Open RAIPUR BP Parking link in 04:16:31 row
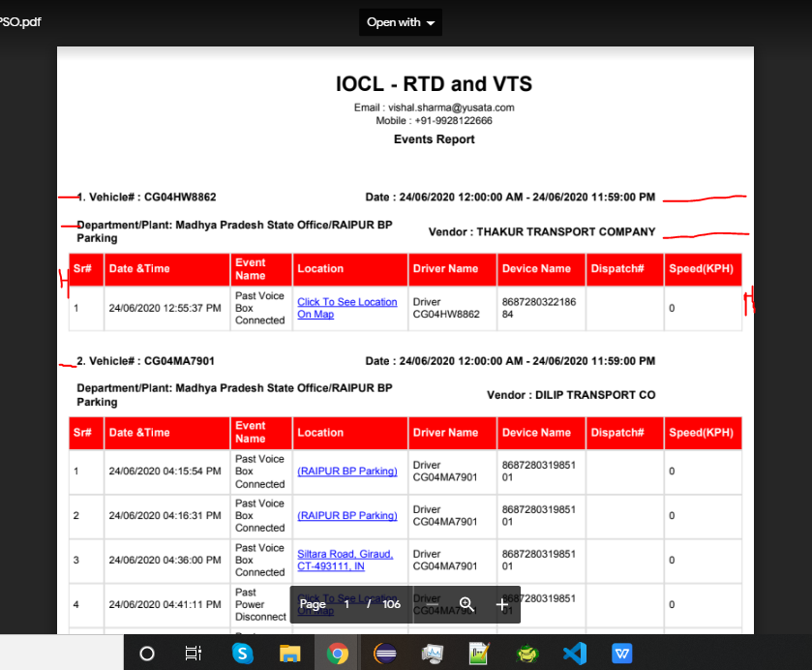Viewport: 812px width, 670px height. pos(347,516)
